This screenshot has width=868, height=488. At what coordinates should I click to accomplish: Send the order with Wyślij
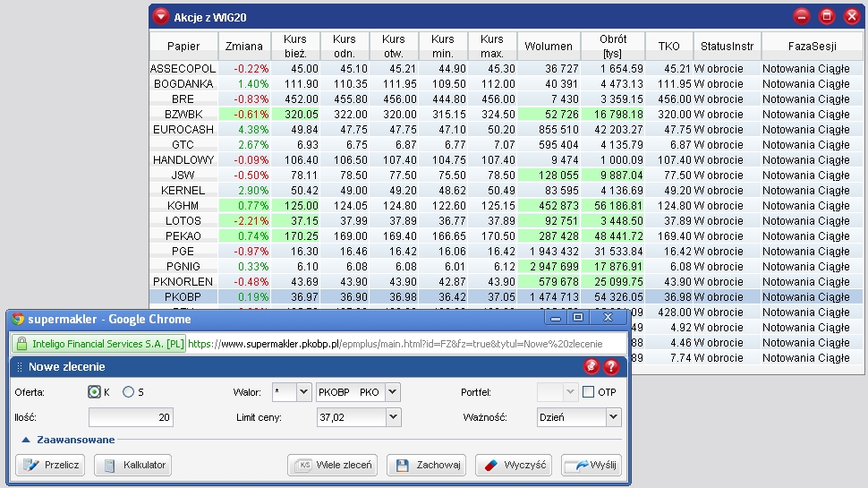point(591,465)
